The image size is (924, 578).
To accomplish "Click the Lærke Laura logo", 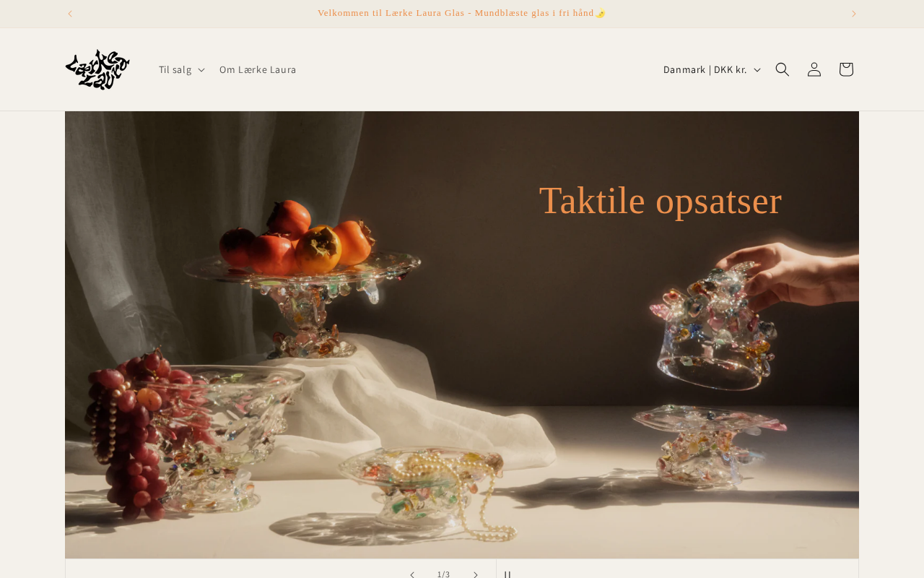I will (97, 69).
